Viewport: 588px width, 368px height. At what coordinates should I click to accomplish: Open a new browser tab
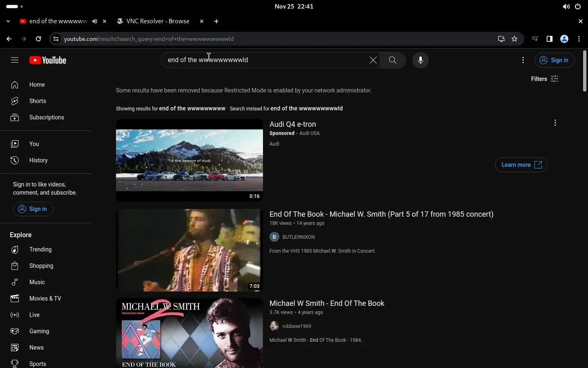[x=216, y=21]
